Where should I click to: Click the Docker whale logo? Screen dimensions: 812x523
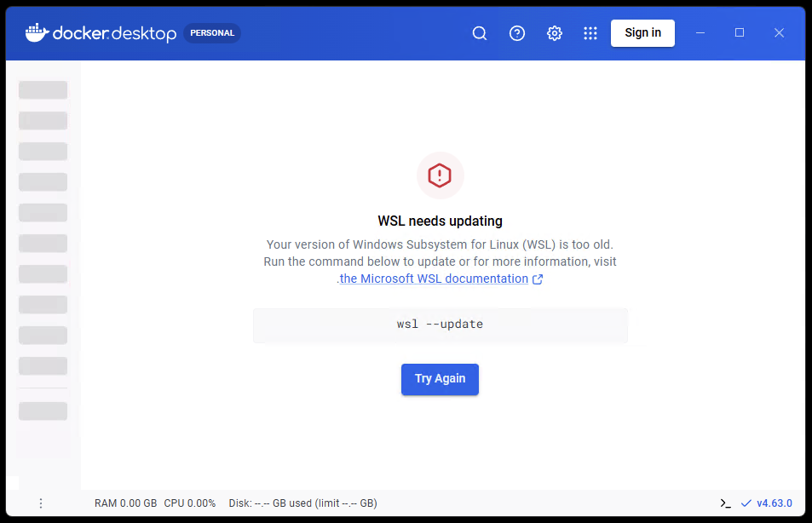pos(37,32)
